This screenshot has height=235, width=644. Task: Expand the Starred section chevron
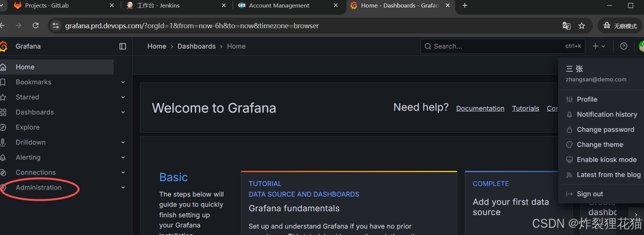(123, 97)
